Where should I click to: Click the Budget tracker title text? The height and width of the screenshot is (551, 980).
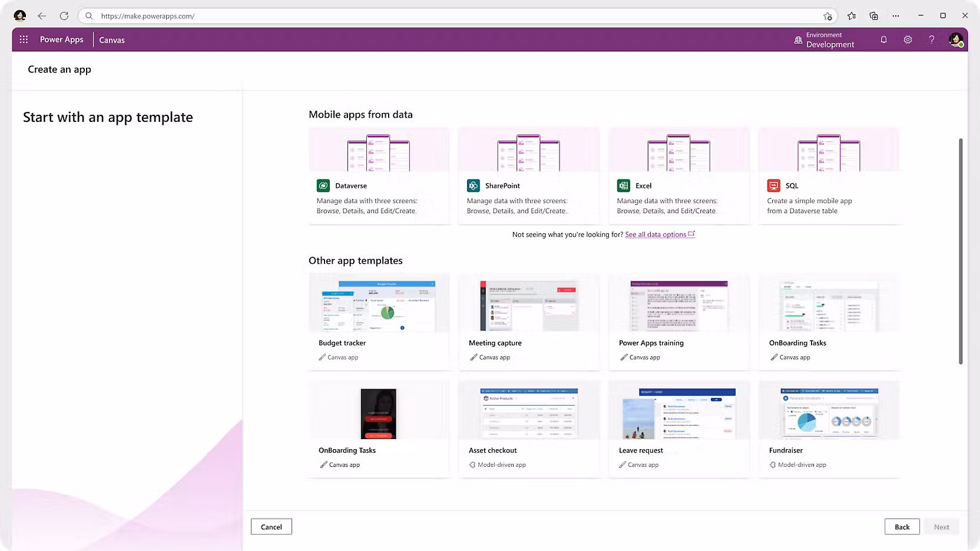(x=342, y=343)
